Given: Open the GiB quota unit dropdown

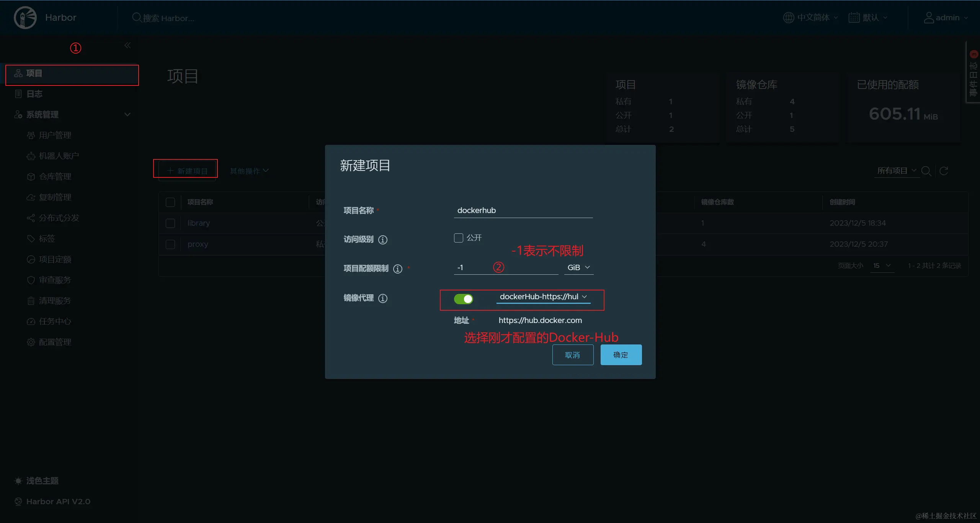Looking at the screenshot, I should pos(578,267).
